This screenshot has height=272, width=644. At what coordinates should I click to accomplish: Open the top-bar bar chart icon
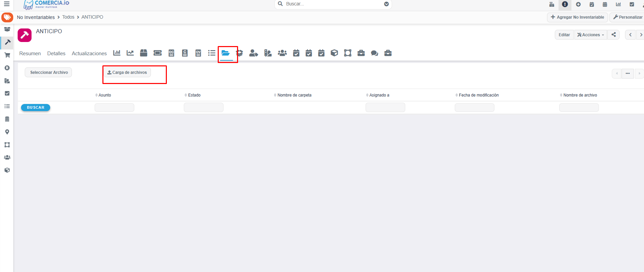pos(619,4)
